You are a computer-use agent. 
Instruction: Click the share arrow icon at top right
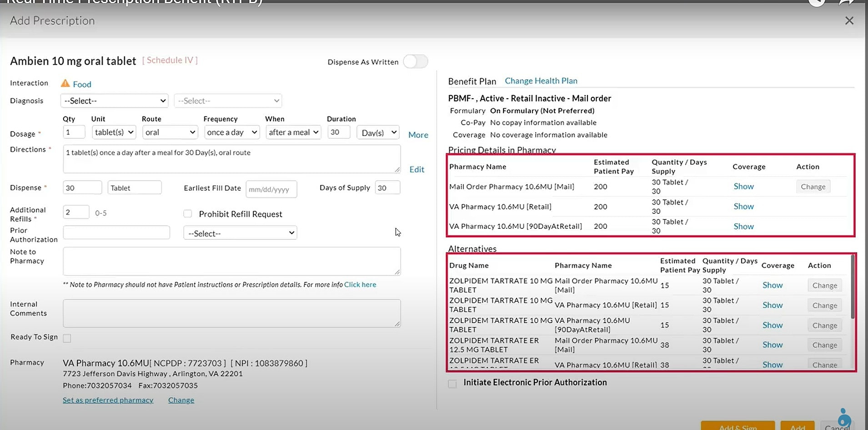click(x=846, y=3)
